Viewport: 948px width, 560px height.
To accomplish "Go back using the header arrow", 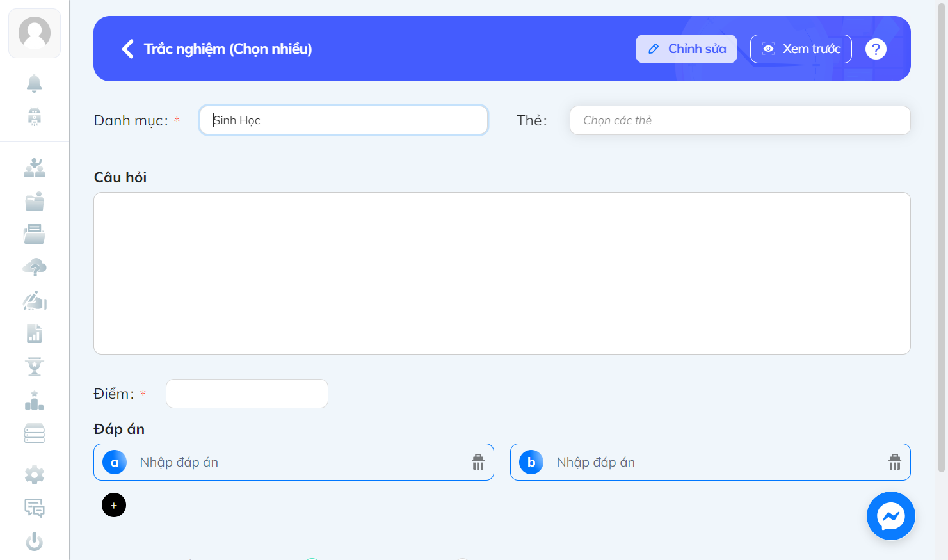I will 128,49.
